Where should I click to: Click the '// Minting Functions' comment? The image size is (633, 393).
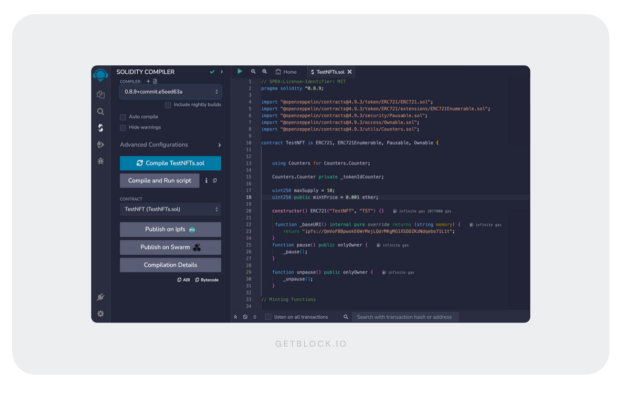[x=289, y=300]
